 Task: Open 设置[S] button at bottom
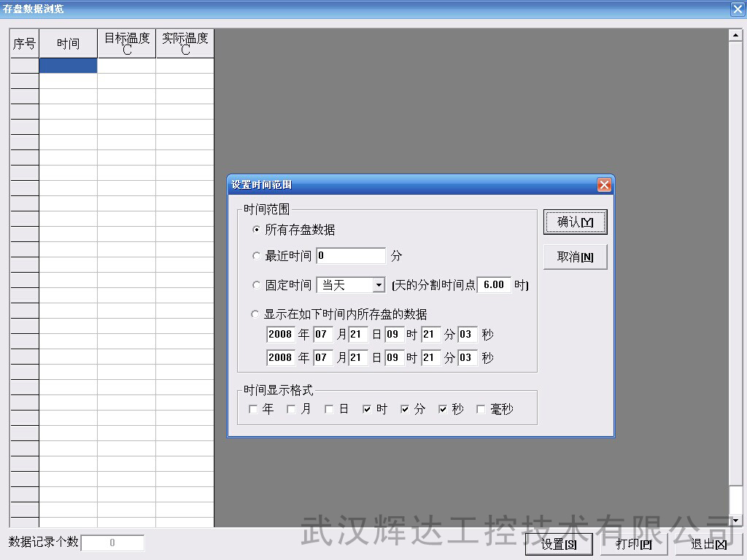tap(559, 544)
